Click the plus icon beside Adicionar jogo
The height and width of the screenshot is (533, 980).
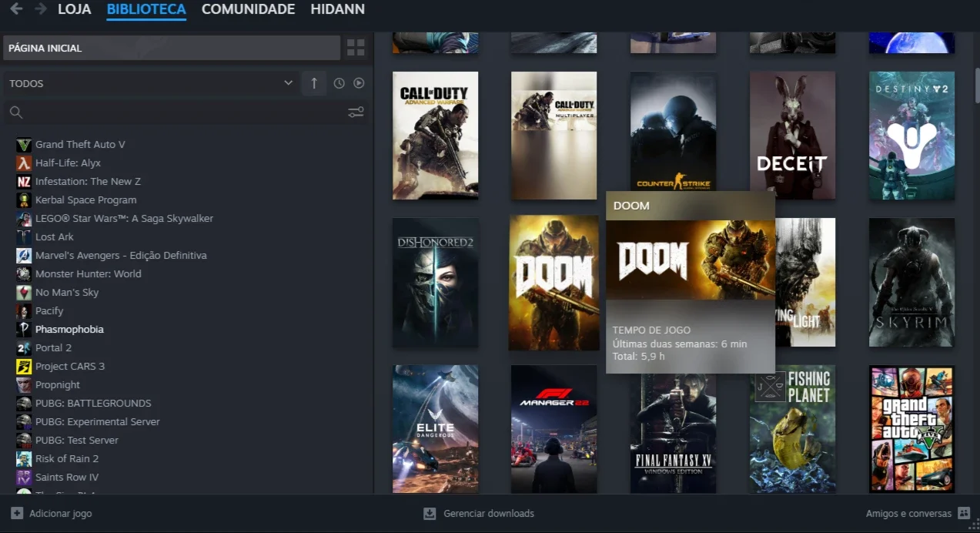pos(17,513)
